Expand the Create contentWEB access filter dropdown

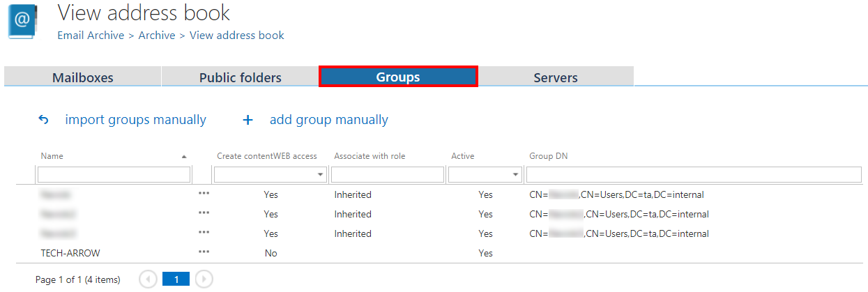[x=321, y=175]
